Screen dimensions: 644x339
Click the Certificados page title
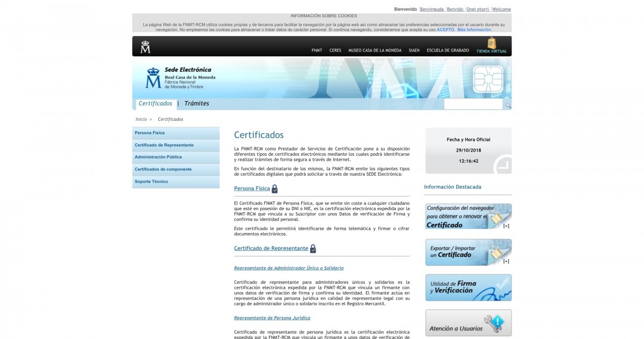[259, 135]
